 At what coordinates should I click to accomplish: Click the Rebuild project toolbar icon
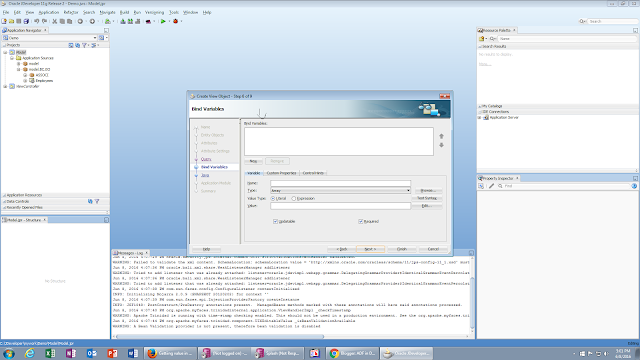pos(130,21)
